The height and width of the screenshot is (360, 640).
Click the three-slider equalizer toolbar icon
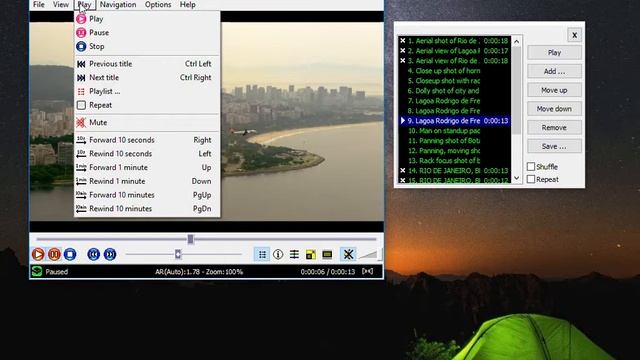[x=294, y=254]
